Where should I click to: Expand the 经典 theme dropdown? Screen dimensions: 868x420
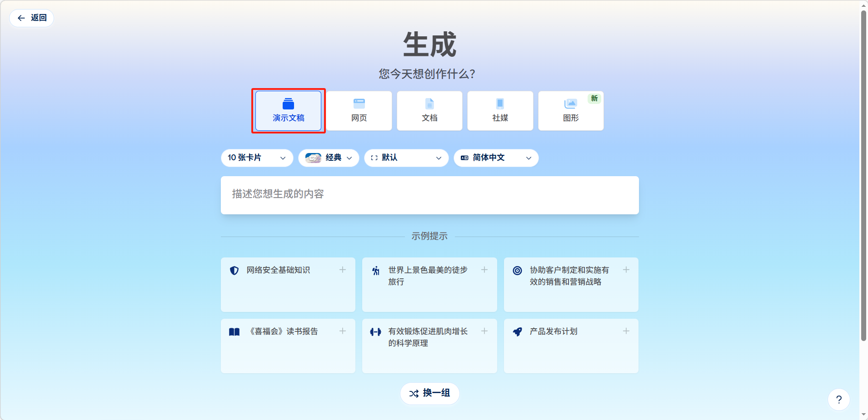(x=329, y=158)
